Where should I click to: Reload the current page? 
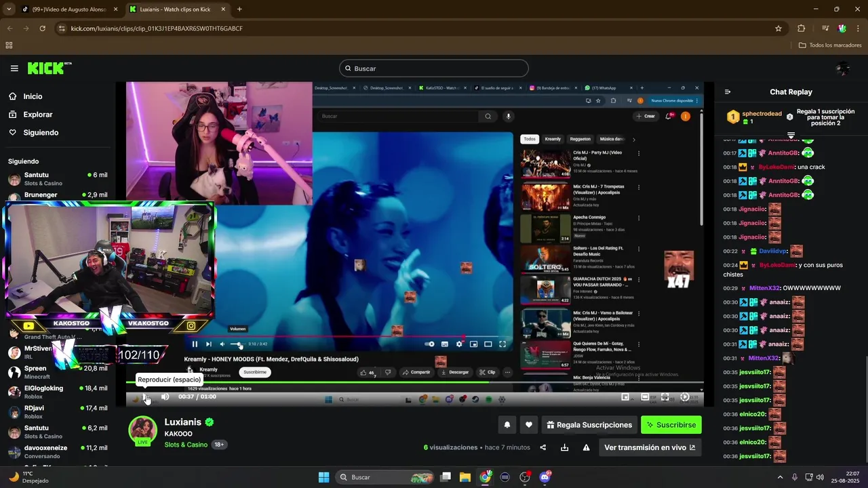(43, 28)
